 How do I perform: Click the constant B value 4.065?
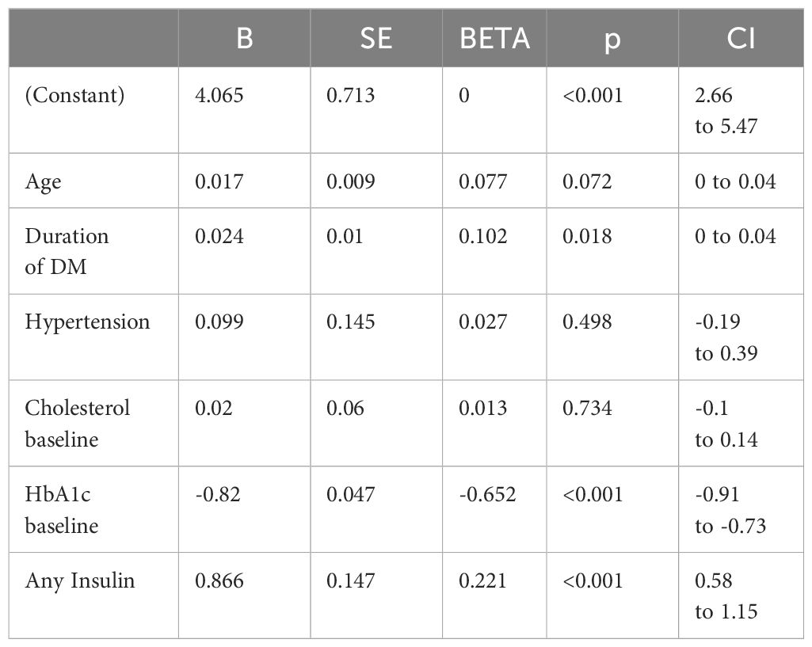coord(219,95)
